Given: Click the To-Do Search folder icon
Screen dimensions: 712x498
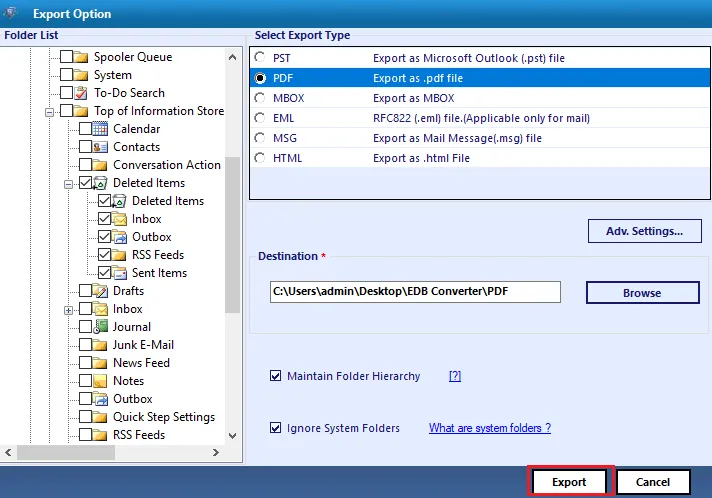Looking at the screenshot, I should pyautogui.click(x=81, y=93).
